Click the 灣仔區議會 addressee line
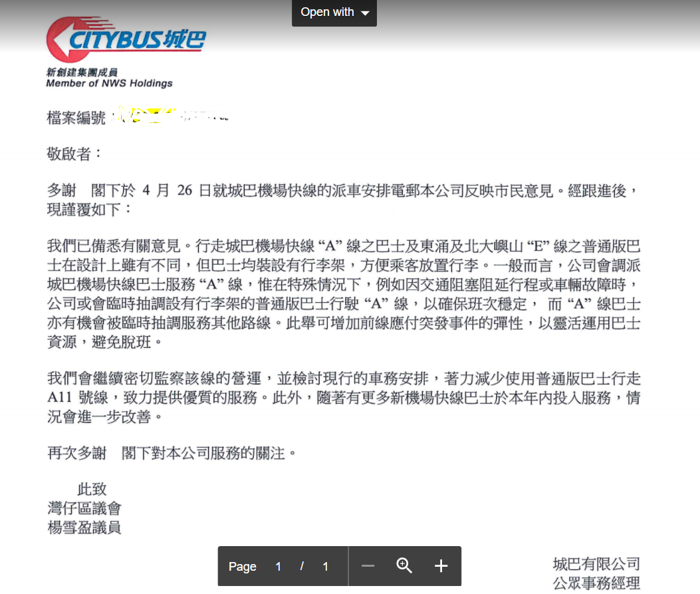 [x=84, y=509]
